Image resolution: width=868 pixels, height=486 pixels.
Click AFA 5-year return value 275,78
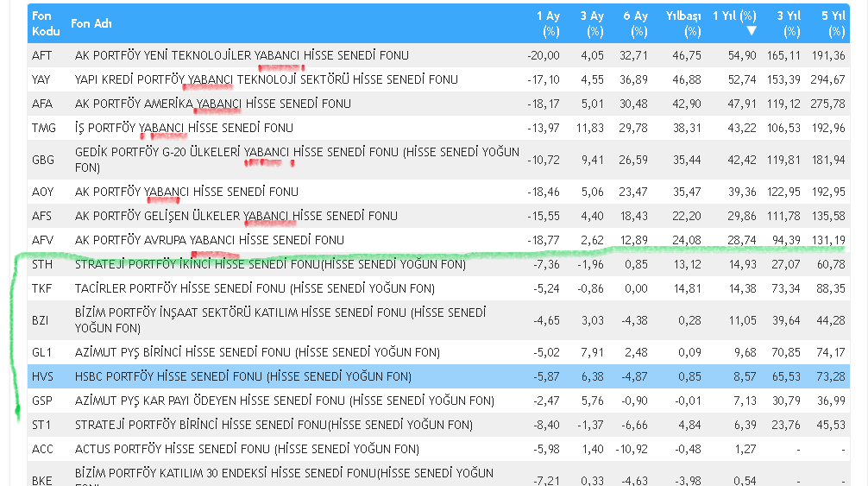827,104
